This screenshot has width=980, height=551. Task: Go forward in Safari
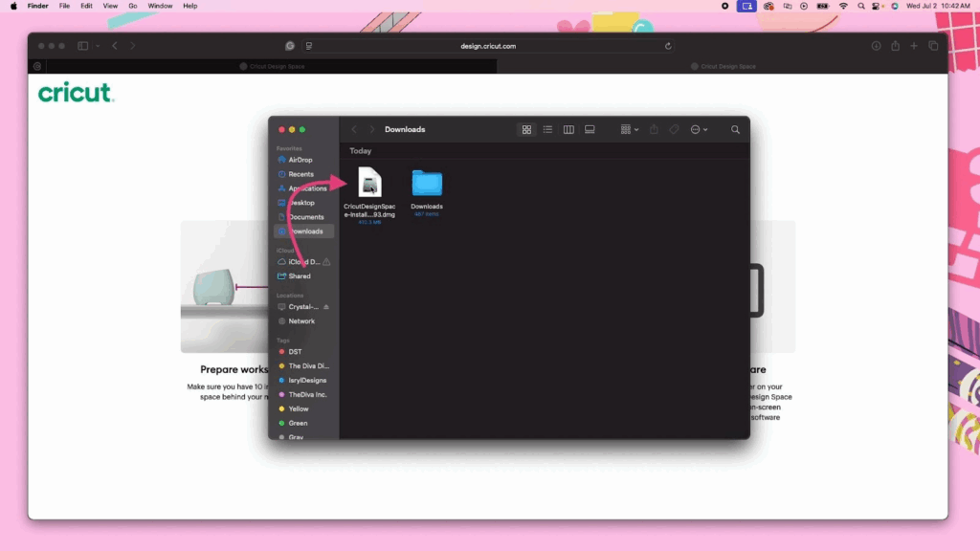[132, 46]
